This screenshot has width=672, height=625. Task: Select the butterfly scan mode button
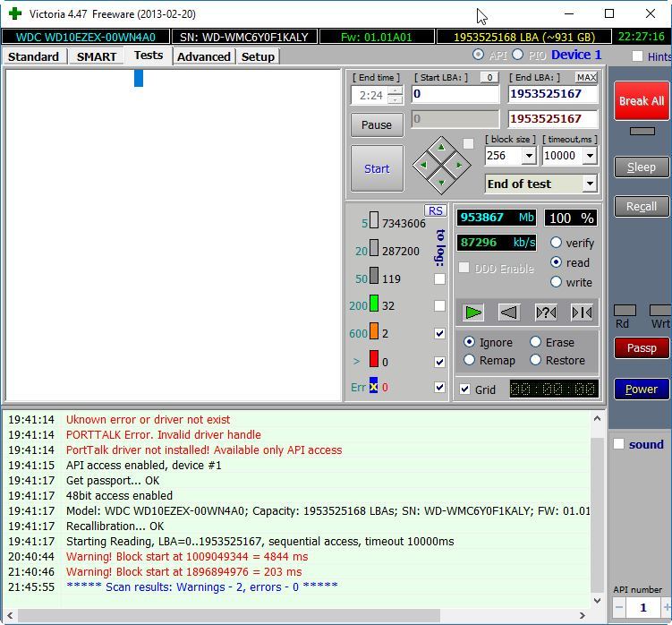pyautogui.click(x=582, y=312)
